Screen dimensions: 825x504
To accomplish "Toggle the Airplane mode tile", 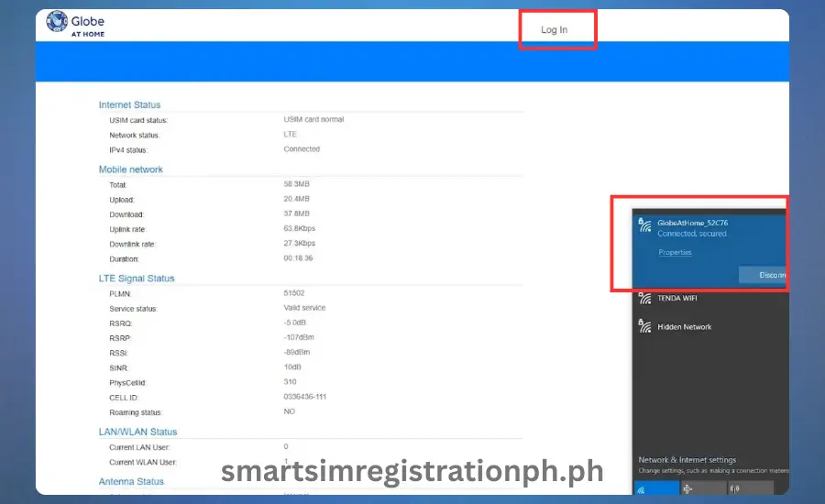I will coord(703,488).
